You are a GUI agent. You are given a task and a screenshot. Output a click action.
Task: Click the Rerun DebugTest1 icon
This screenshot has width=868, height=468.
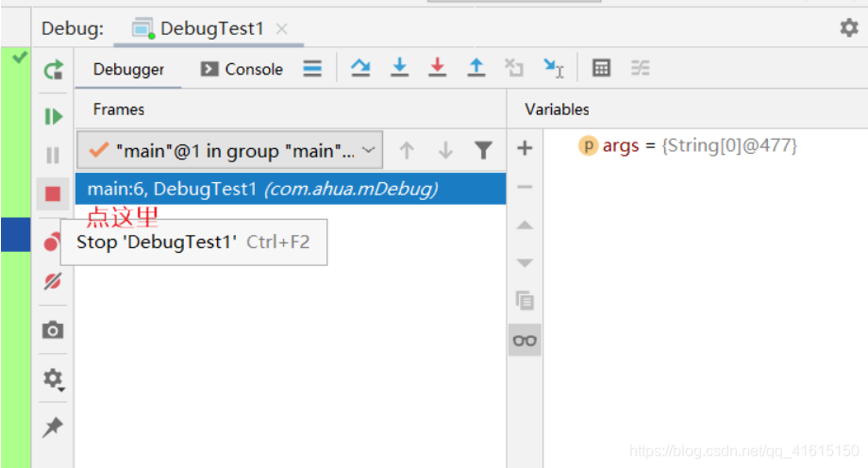pos(54,70)
